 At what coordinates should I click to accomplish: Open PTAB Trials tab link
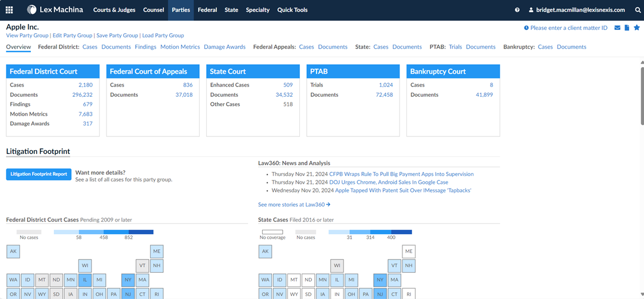pos(456,47)
